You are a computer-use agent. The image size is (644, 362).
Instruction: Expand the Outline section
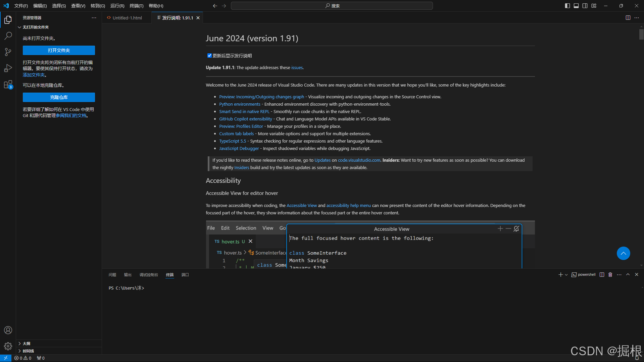[x=24, y=344]
